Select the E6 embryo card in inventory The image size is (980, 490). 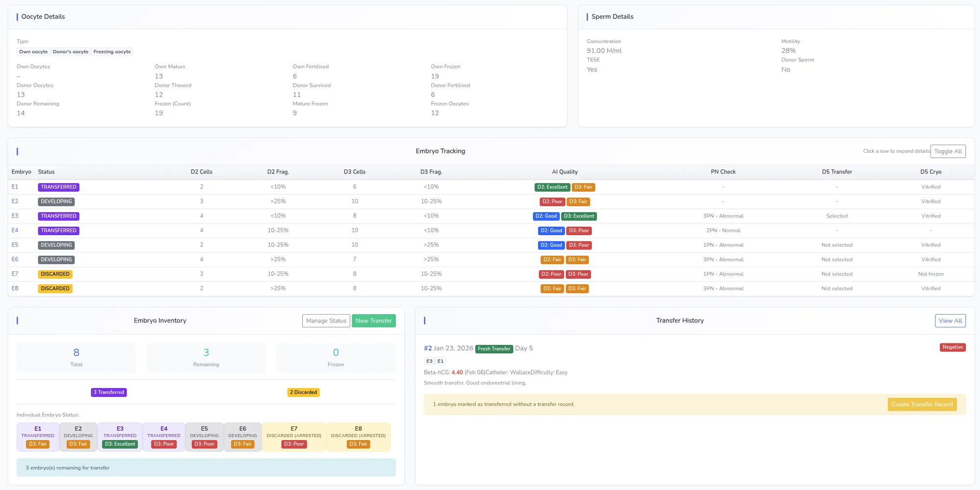(243, 437)
